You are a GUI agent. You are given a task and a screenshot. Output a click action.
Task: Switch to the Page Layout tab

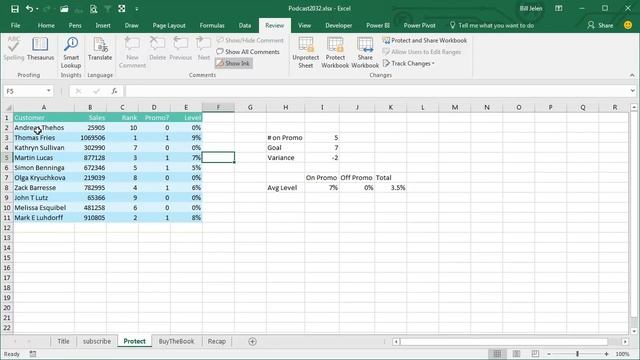(169, 25)
